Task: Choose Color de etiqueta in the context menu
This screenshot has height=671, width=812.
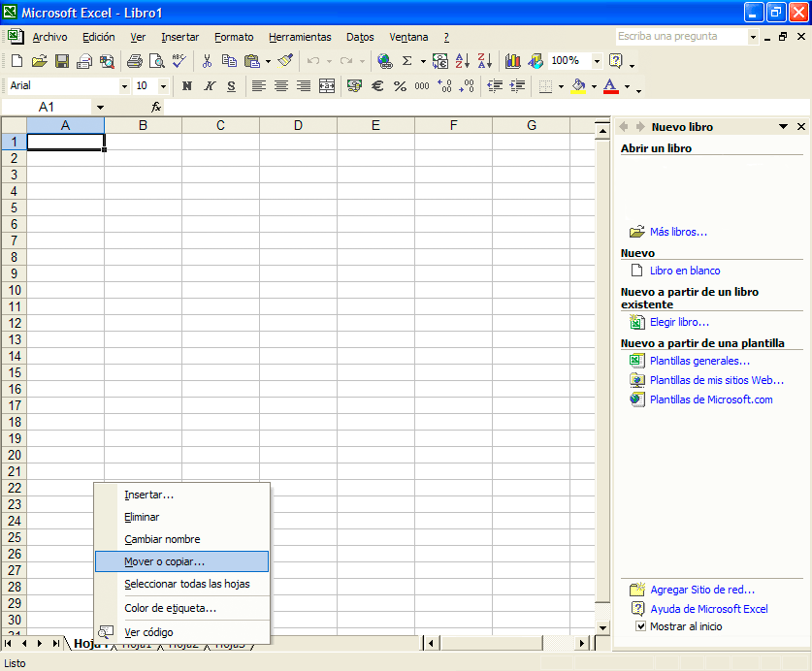Action: coord(181,608)
